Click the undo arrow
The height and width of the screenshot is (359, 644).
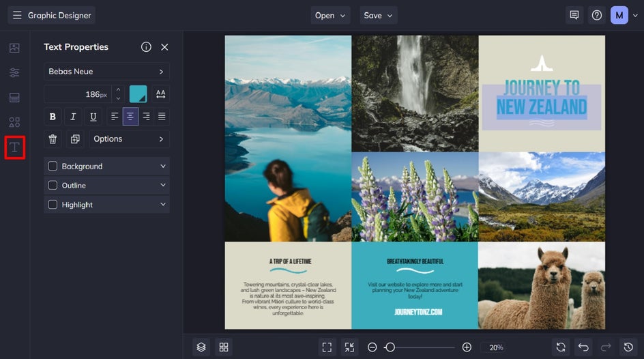point(583,347)
